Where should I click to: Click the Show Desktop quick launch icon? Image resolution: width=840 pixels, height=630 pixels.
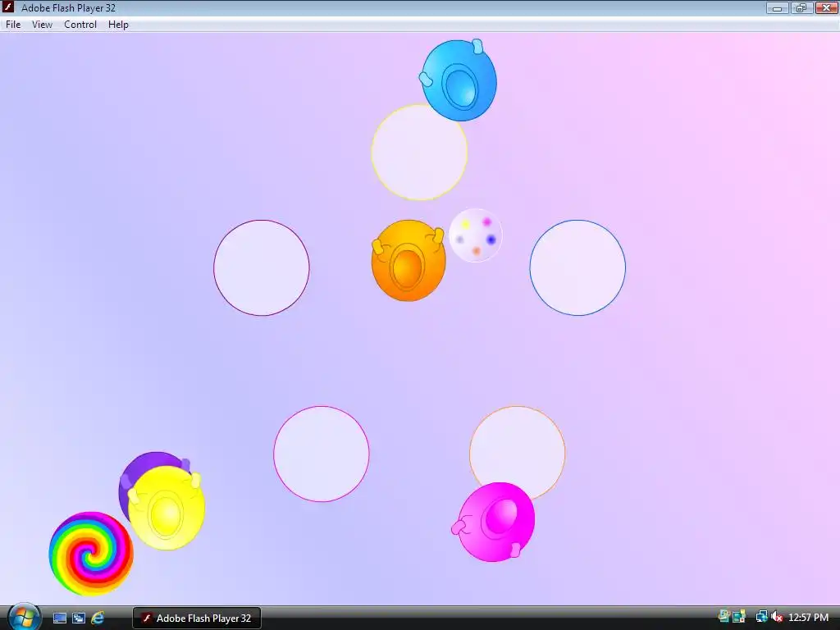(x=59, y=619)
